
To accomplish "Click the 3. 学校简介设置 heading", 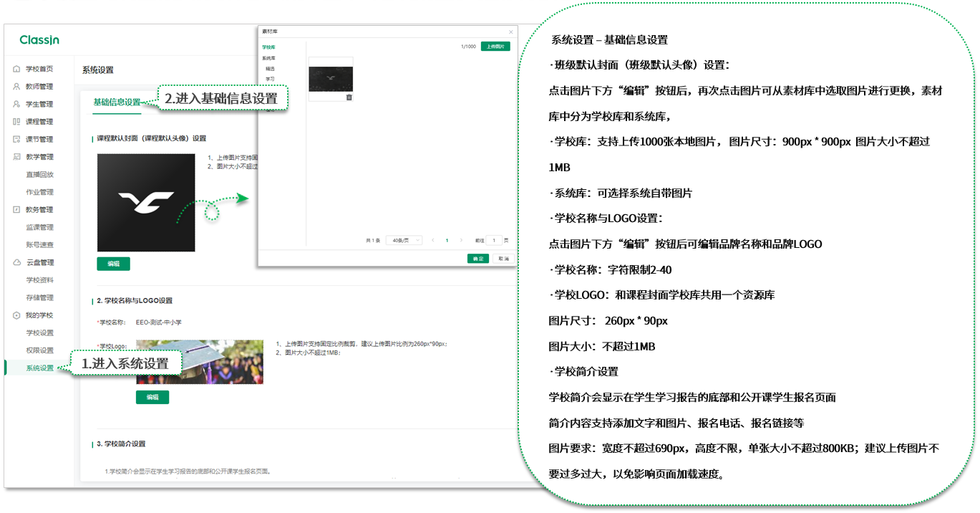I will click(122, 444).
